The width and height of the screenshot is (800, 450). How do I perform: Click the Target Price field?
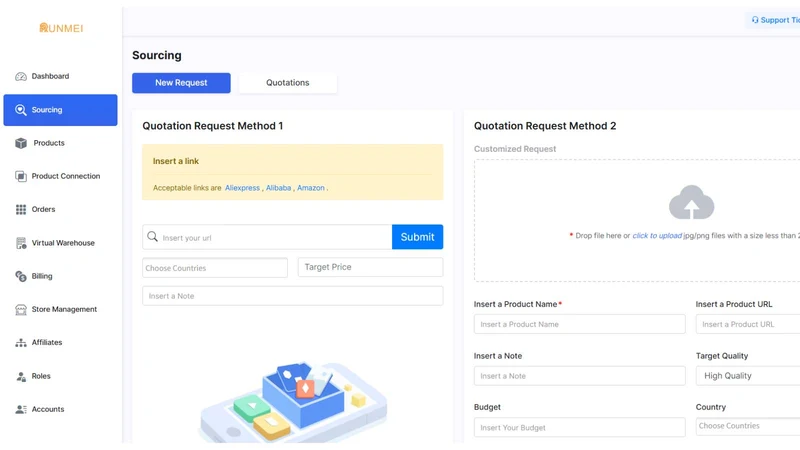click(x=370, y=267)
